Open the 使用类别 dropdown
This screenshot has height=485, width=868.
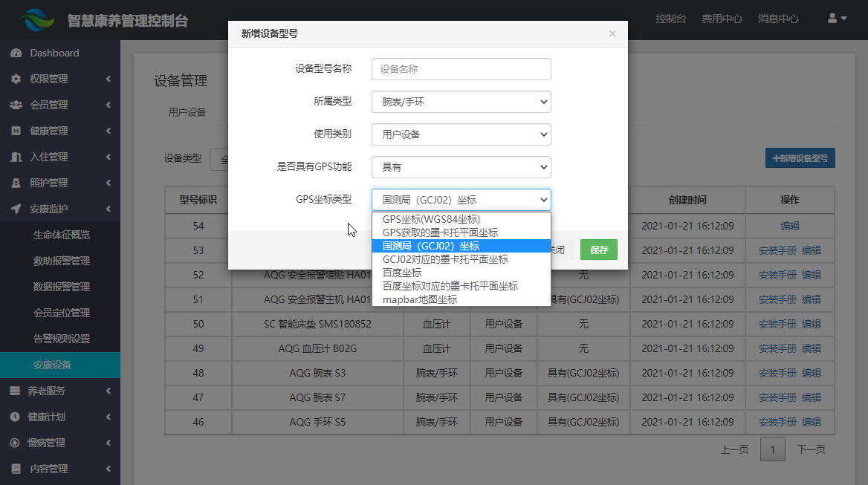pyautogui.click(x=461, y=134)
